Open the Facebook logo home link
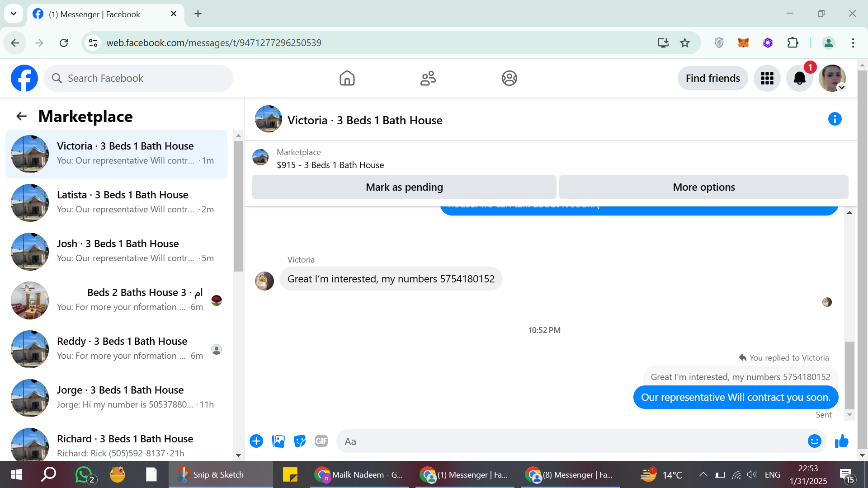 coord(24,78)
